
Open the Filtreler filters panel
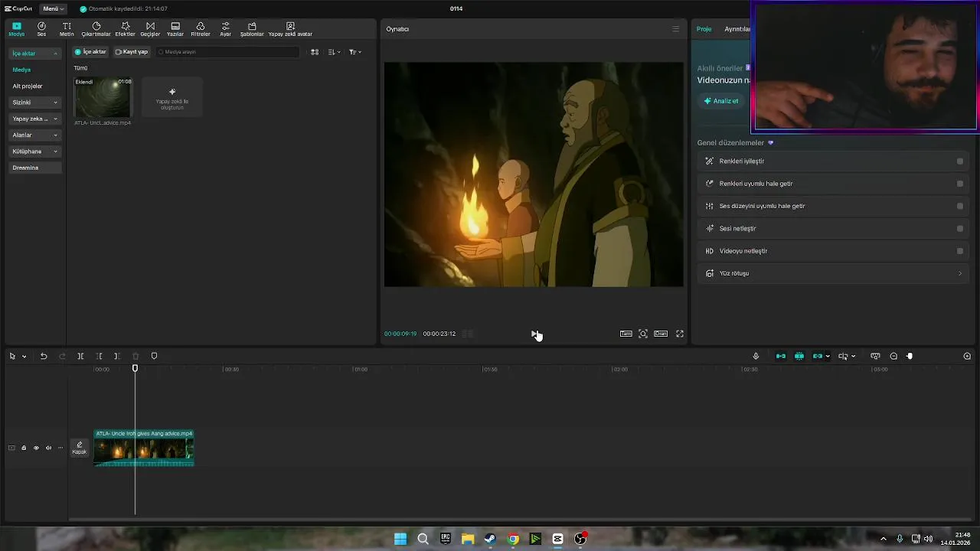point(201,29)
